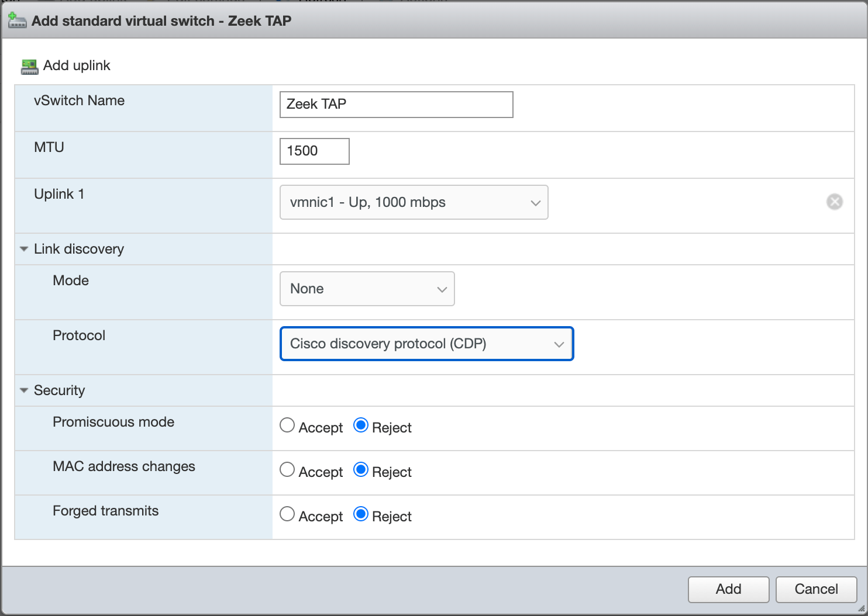The image size is (868, 616).
Task: Collapse the Security section
Action: [x=23, y=390]
